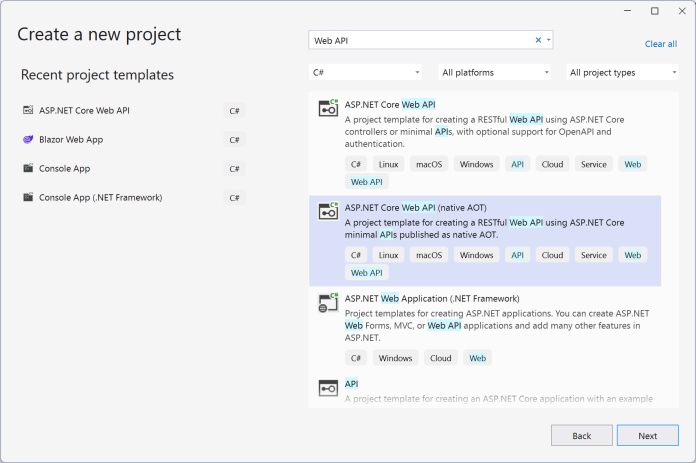Click the Windows tag under native AOT template
The height and width of the screenshot is (463, 696).
[476, 255]
